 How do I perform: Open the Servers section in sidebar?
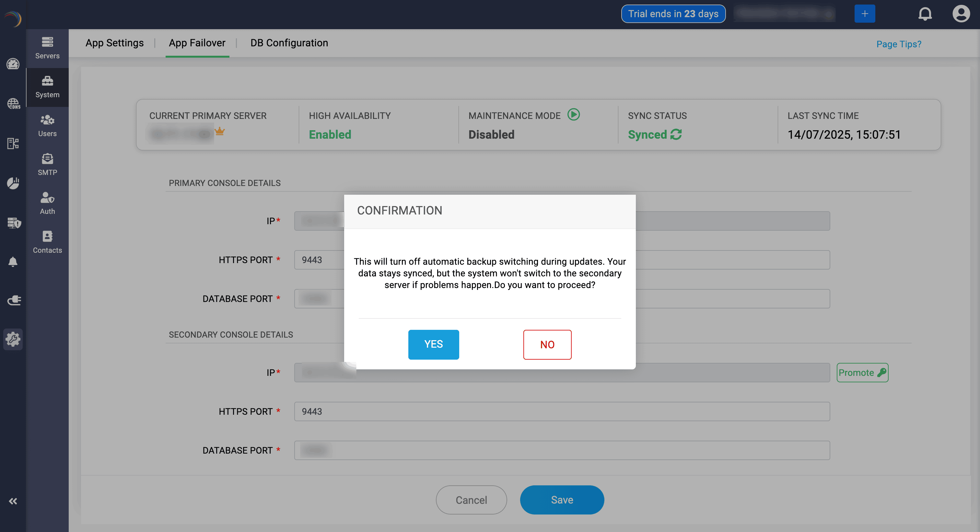click(x=47, y=48)
